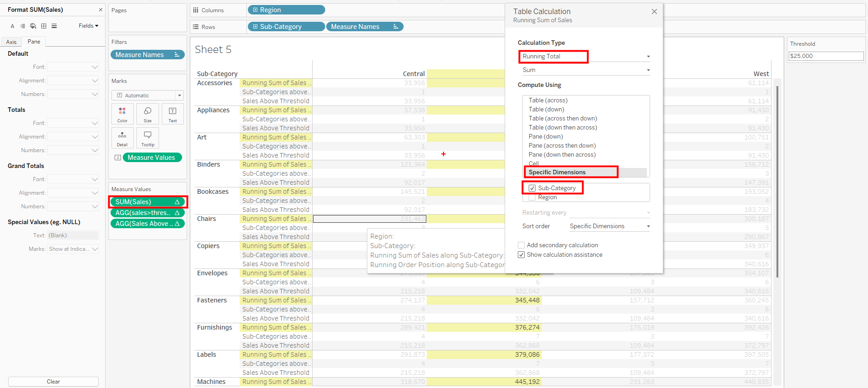
Task: Select Pane (down) in Compute Using
Action: point(545,137)
